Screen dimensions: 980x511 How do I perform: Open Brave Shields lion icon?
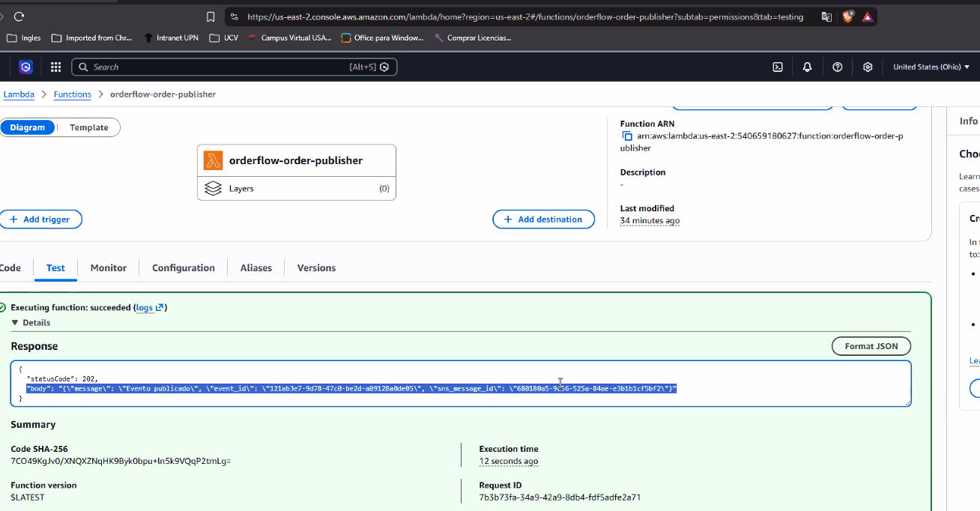[x=848, y=16]
